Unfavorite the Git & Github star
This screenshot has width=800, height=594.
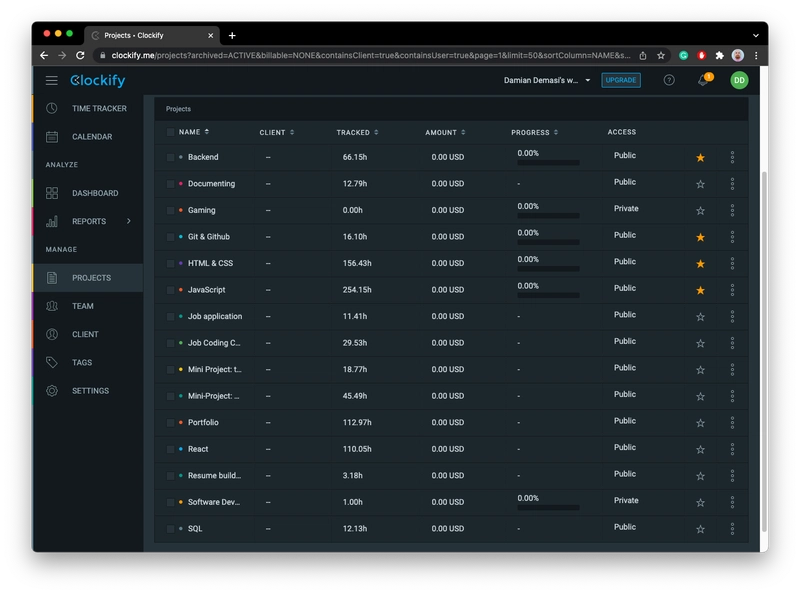tap(701, 237)
